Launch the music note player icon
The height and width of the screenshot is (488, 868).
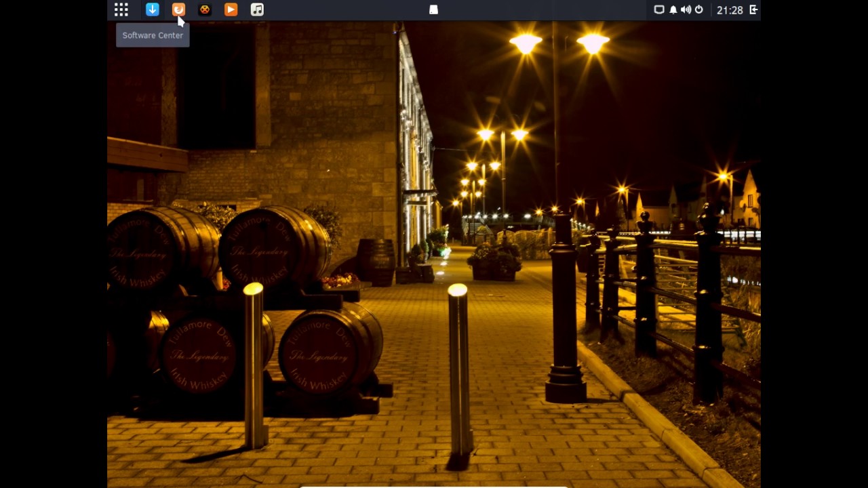tap(257, 9)
